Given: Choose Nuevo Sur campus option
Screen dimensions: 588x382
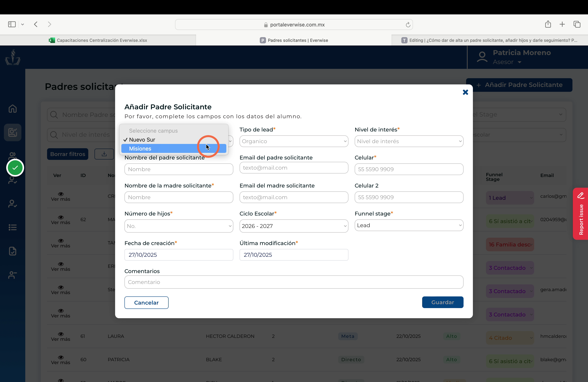Looking at the screenshot, I should point(174,140).
